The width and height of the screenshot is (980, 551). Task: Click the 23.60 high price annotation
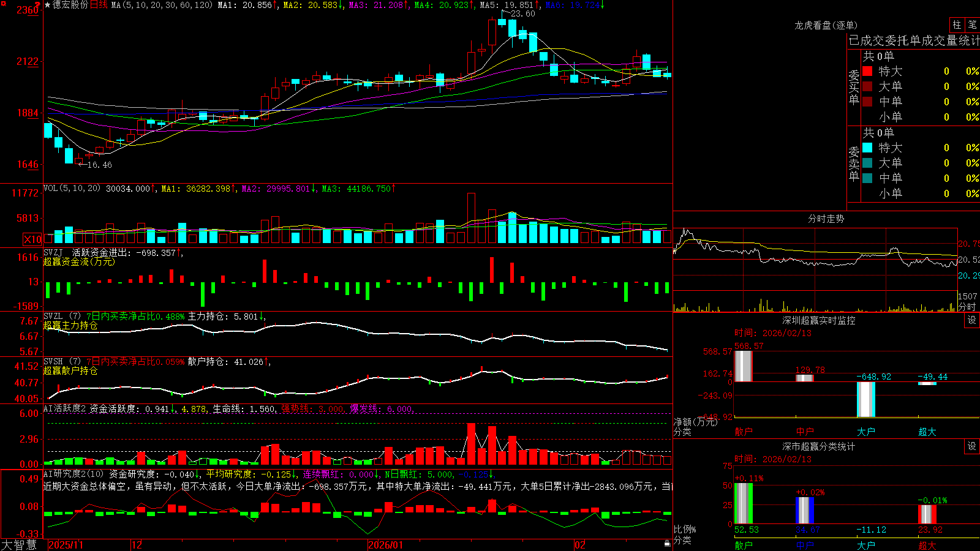(x=522, y=13)
